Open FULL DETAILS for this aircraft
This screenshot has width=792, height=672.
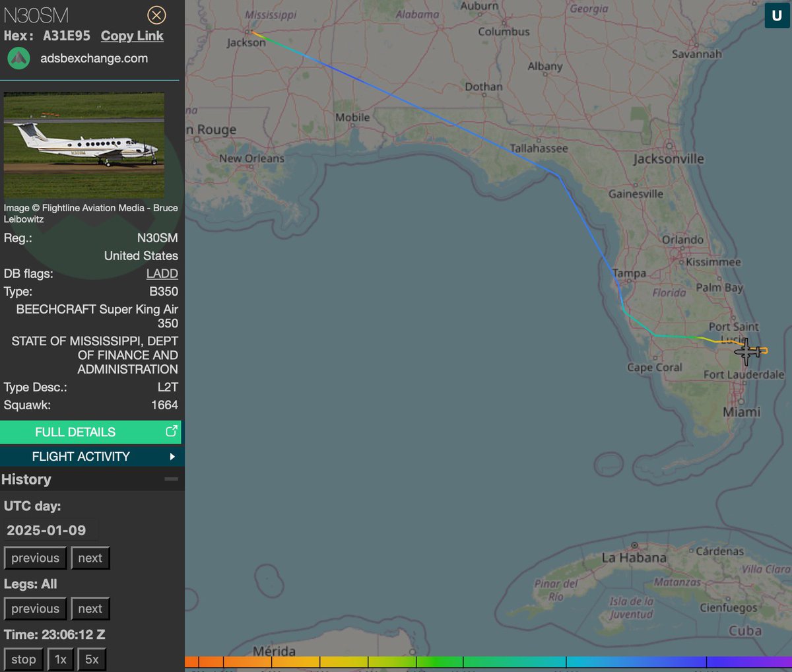pos(90,432)
